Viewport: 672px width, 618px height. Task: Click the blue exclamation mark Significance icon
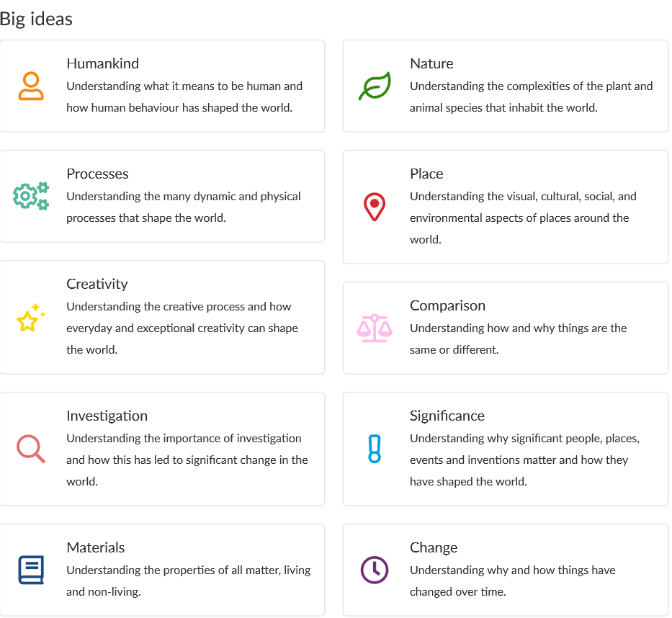(x=375, y=449)
